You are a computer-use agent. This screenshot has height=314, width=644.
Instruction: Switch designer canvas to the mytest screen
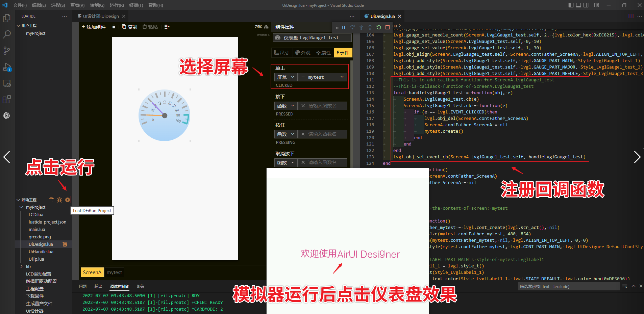tap(114, 272)
